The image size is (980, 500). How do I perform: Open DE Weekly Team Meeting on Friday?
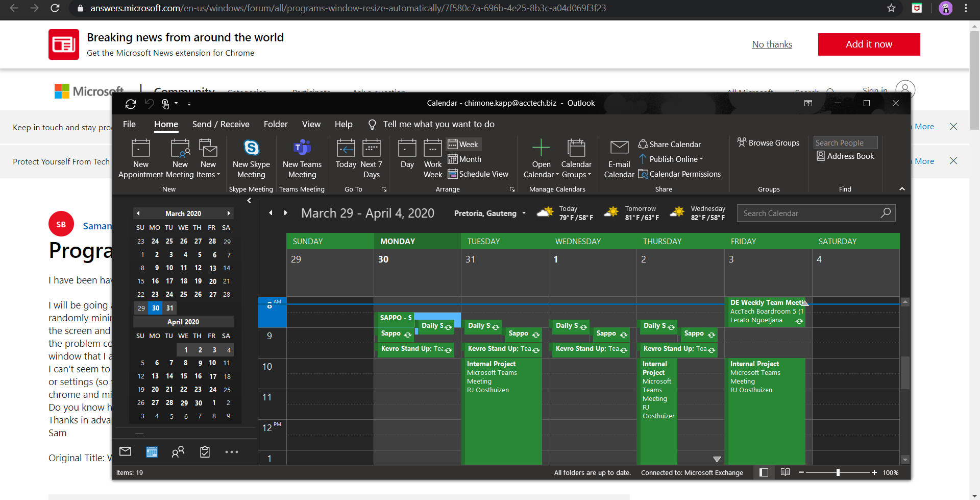click(x=766, y=312)
